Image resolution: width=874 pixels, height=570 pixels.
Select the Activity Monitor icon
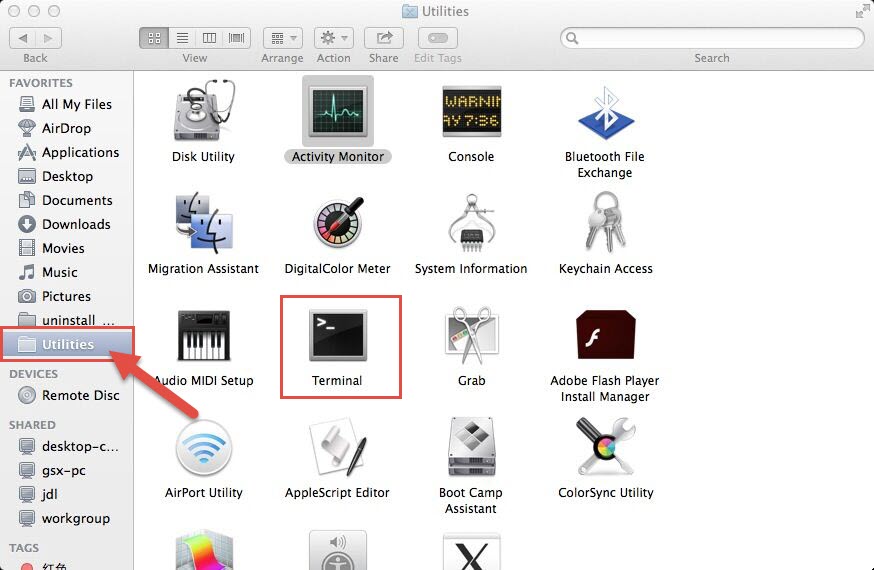tap(338, 111)
